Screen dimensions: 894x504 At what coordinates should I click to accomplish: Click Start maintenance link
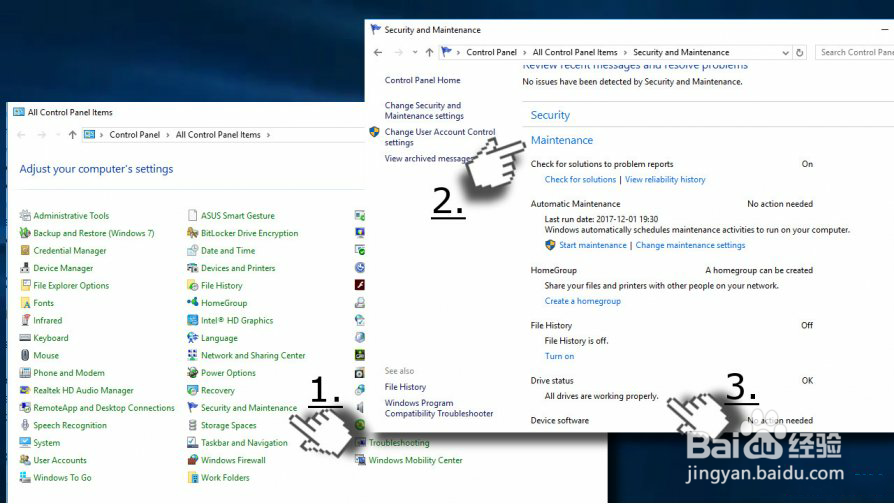point(593,245)
